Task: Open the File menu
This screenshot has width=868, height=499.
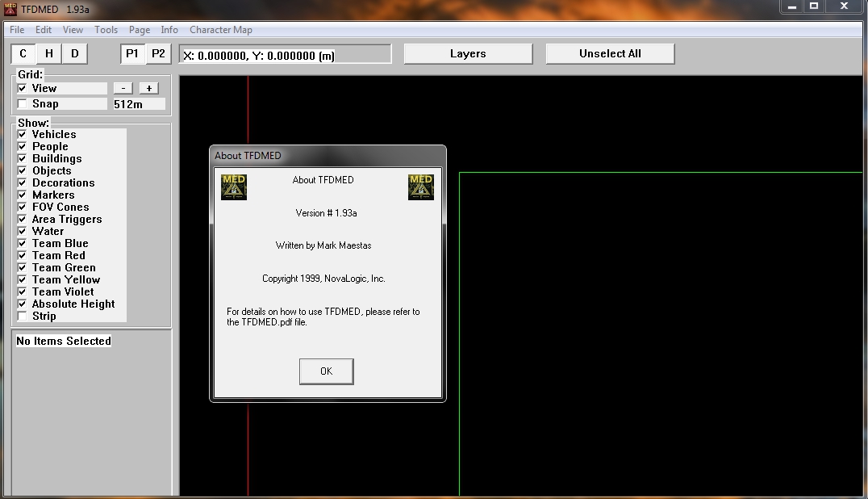Action: (x=17, y=30)
